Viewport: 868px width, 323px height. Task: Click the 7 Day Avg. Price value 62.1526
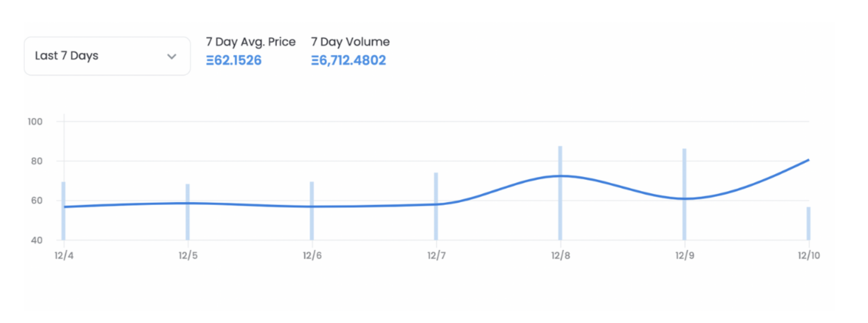(x=234, y=60)
